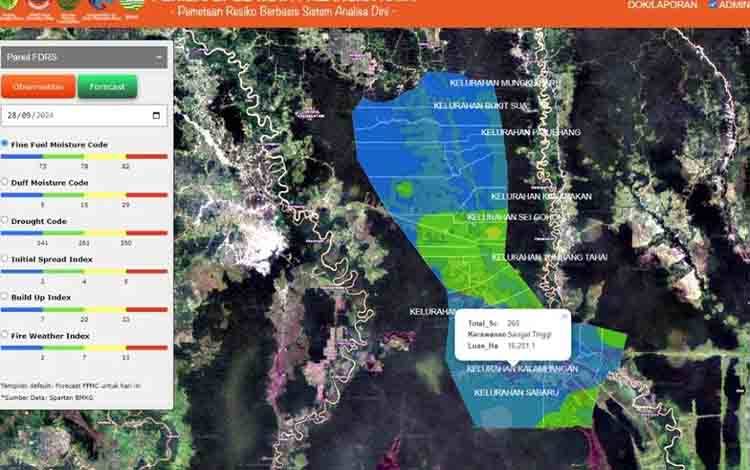Screen dimensions: 750x470
Task: Open the ADMIN menu in header
Action: coord(734,4)
